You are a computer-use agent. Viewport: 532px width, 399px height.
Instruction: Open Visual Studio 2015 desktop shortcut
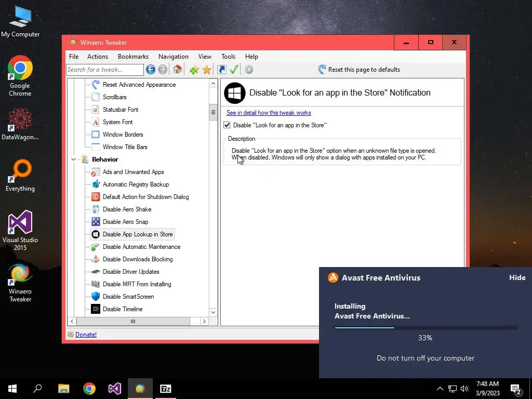pyautogui.click(x=20, y=230)
